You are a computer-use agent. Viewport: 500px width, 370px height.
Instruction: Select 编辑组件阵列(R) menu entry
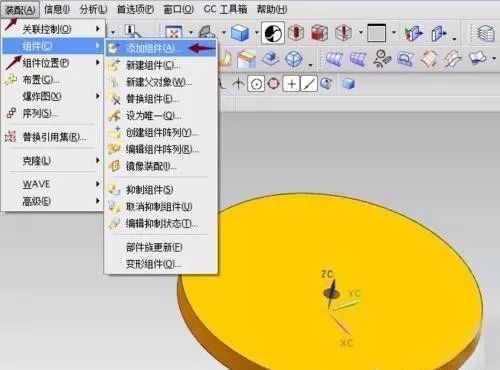161,149
